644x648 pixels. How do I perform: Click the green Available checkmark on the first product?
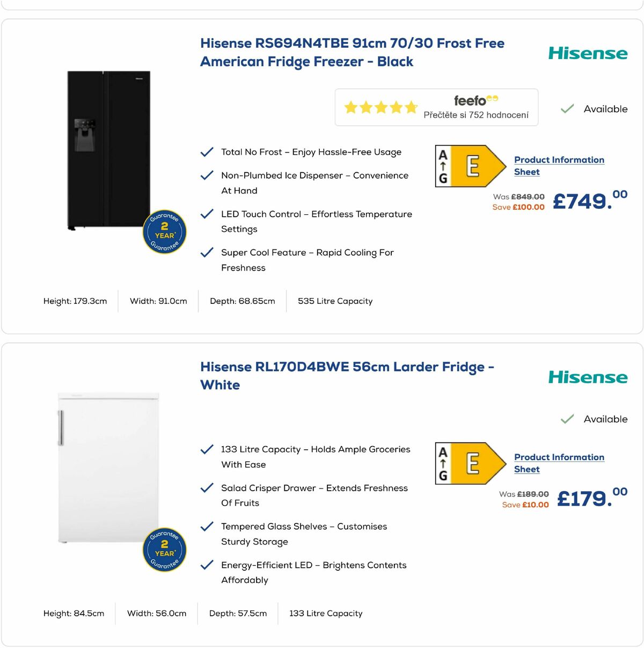coord(567,108)
